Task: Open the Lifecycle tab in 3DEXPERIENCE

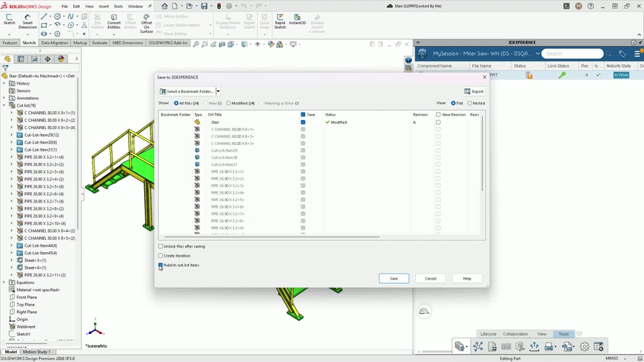Action: pyautogui.click(x=488, y=334)
